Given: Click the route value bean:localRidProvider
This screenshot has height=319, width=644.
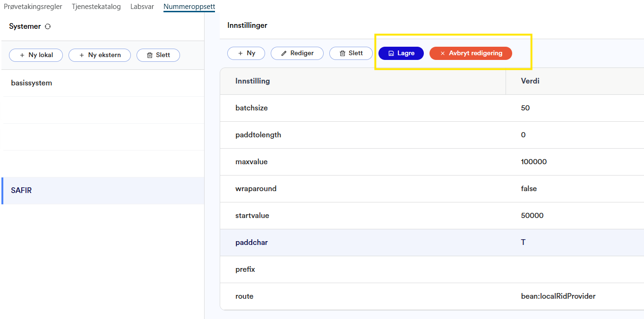Looking at the screenshot, I should (x=558, y=296).
